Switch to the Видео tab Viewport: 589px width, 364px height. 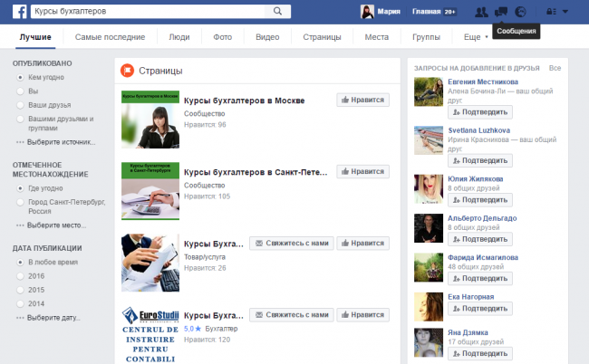267,37
